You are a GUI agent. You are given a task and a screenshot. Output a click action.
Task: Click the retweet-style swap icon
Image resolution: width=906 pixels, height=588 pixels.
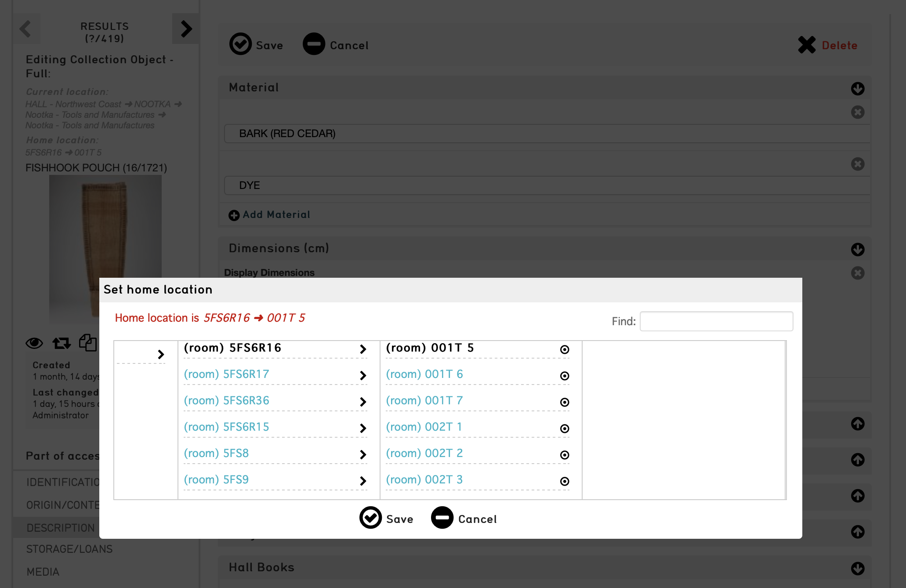coord(62,343)
